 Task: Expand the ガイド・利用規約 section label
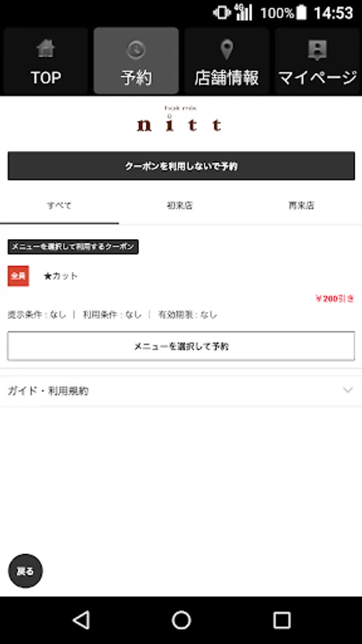click(x=48, y=391)
